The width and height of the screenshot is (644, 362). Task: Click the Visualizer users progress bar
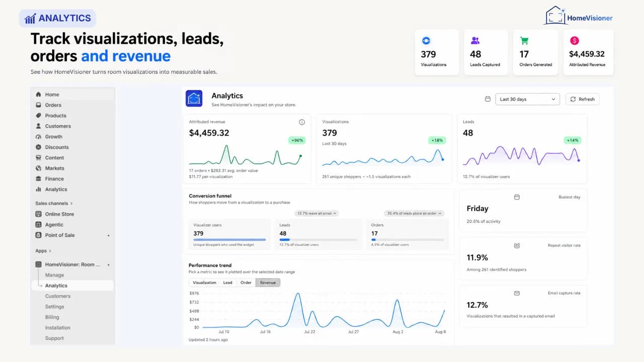pyautogui.click(x=230, y=240)
